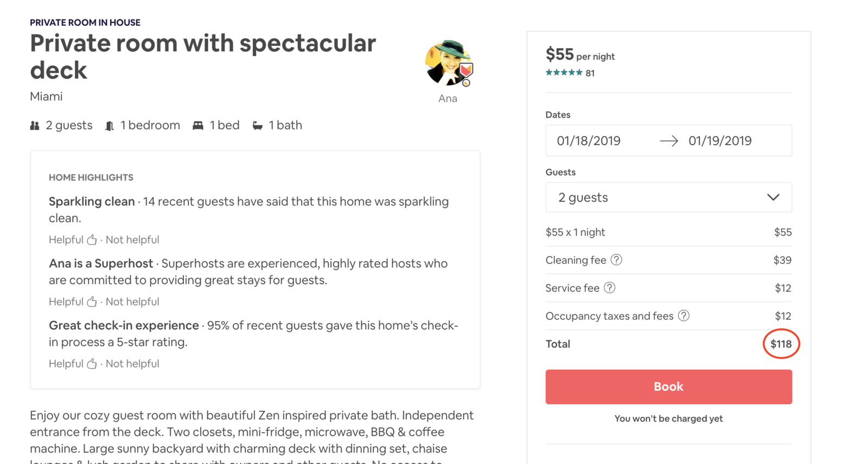Viewport: 868px width, 464px height.
Task: Click the five-star rating with 81 reviews
Action: 570,73
